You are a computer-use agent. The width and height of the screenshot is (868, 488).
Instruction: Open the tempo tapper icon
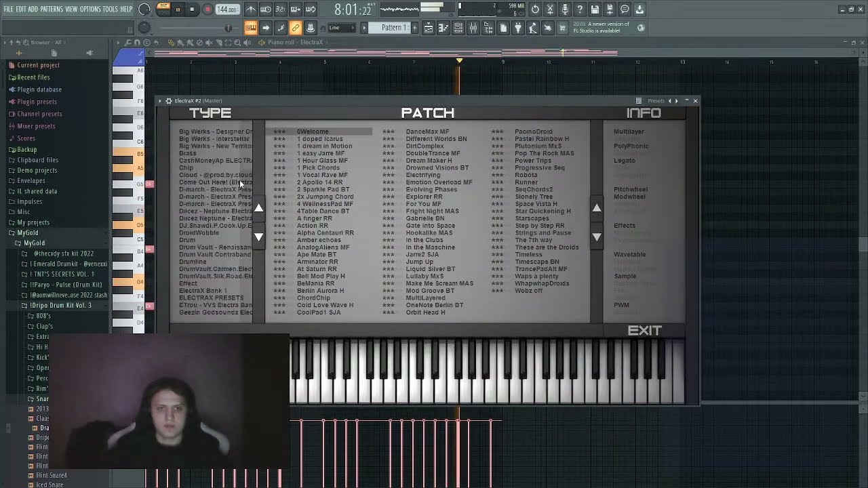point(533,28)
